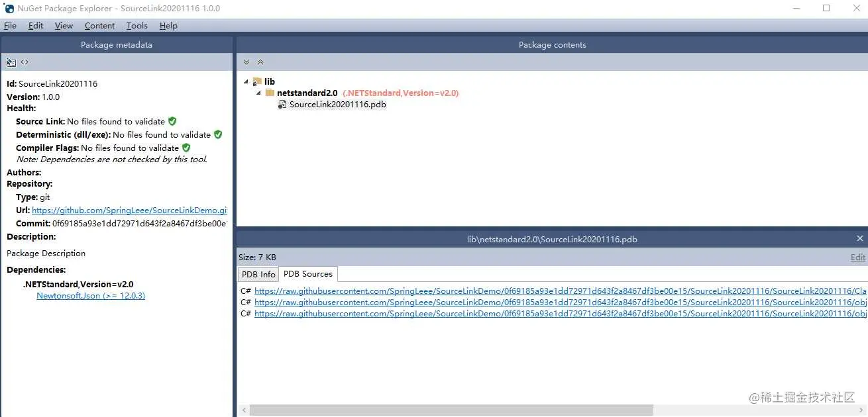This screenshot has height=417, width=868.
Task: Click the (.NETStandard,Version=v2.0) framework label
Action: [401, 93]
